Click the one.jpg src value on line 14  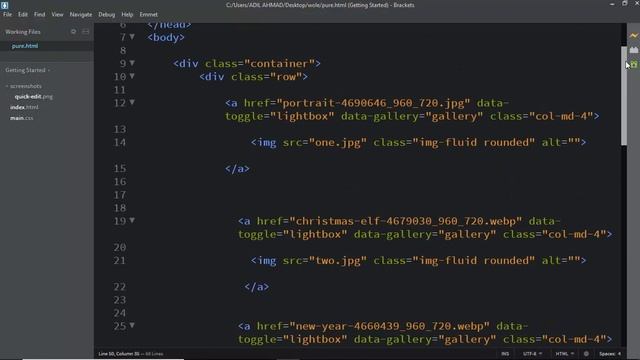coord(338,142)
